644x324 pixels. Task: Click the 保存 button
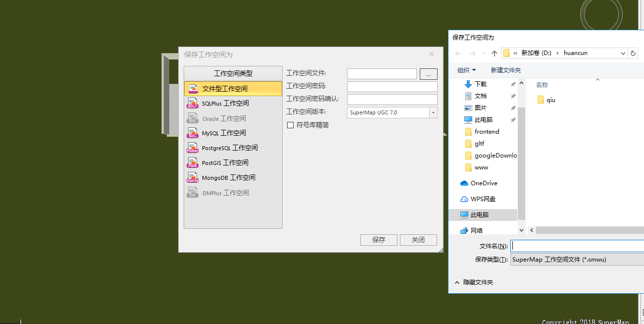(379, 240)
